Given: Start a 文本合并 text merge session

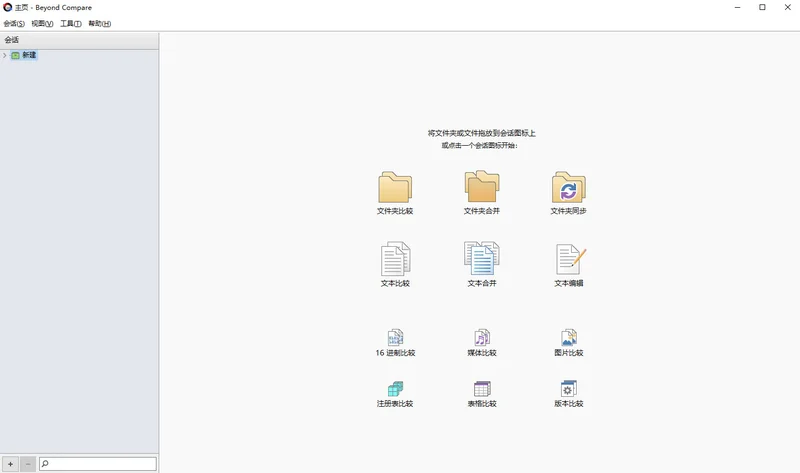Looking at the screenshot, I should 482,264.
